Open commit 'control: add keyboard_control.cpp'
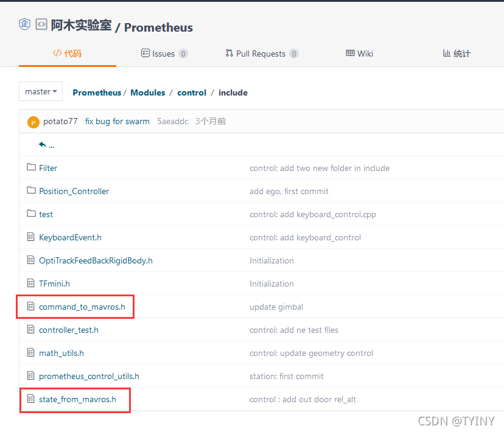This screenshot has width=504, height=432. pyautogui.click(x=313, y=215)
